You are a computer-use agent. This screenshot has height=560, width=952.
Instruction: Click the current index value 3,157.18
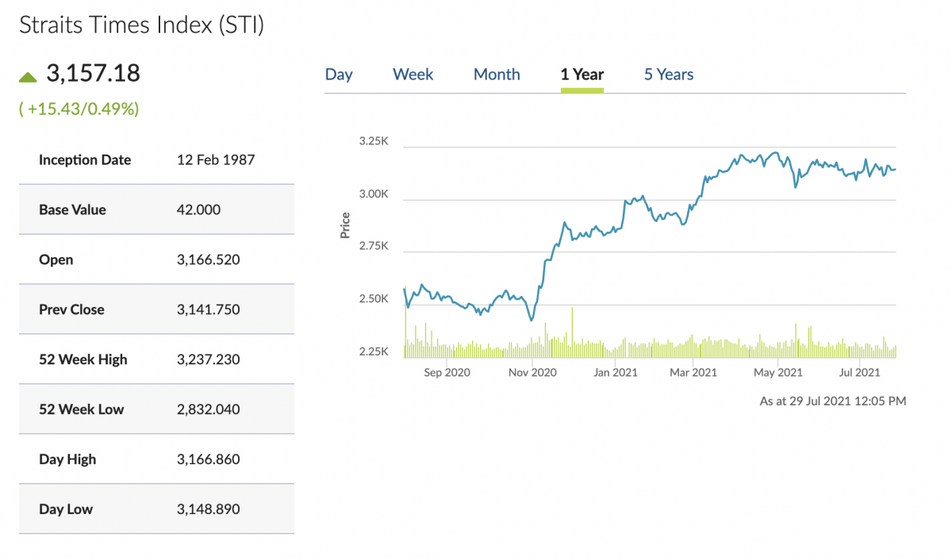pyautogui.click(x=93, y=74)
